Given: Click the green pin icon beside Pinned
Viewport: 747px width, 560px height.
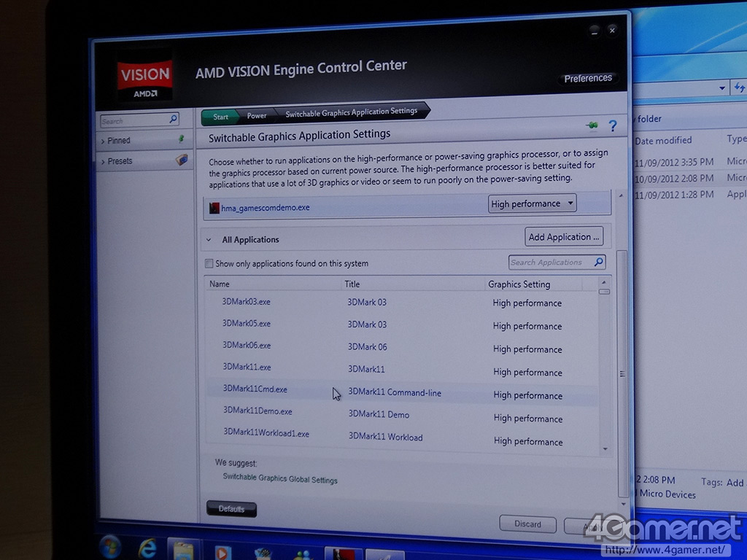Looking at the screenshot, I should click(181, 139).
